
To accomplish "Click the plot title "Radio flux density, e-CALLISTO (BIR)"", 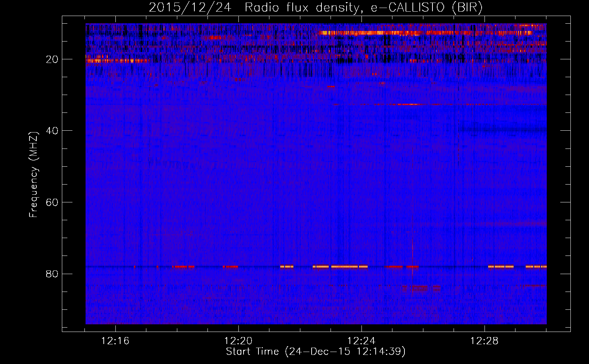I will [363, 8].
